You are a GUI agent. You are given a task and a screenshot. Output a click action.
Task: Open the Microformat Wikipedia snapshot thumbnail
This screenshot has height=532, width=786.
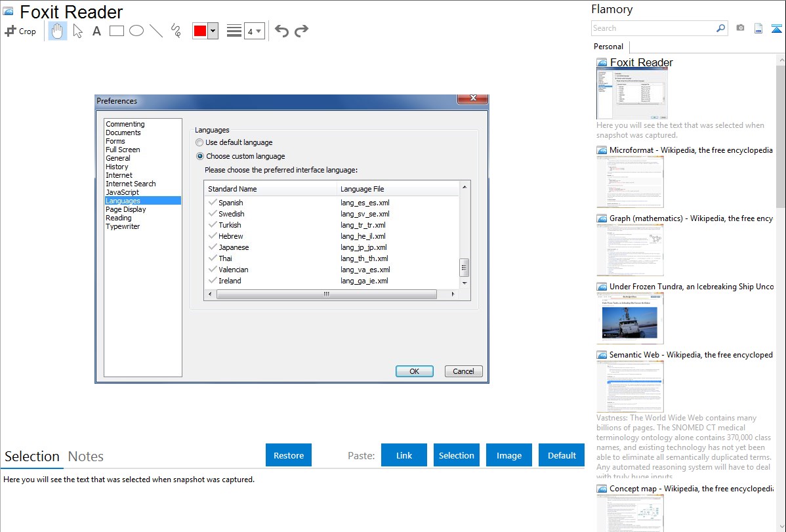point(630,182)
